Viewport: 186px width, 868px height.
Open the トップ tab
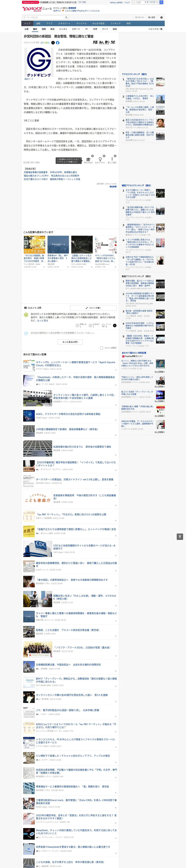pos(27,24)
